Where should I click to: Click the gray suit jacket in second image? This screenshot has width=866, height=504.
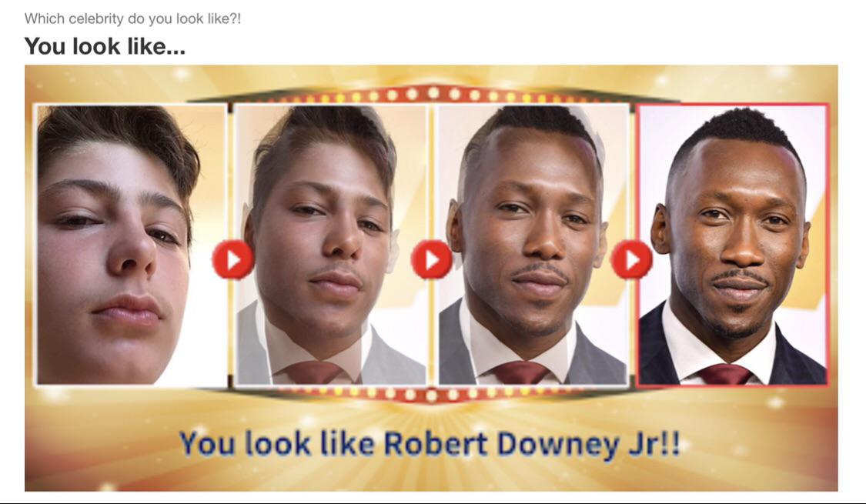392,359
